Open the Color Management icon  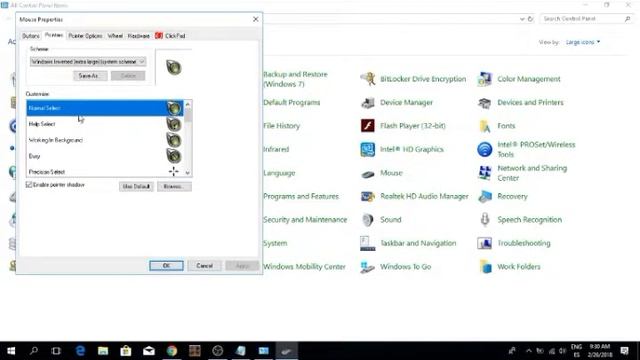(x=484, y=79)
